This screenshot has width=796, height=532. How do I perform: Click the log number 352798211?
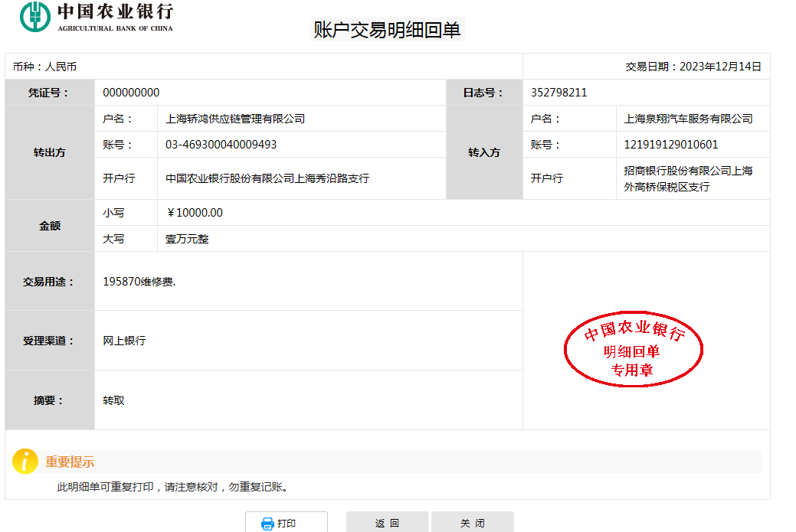[x=559, y=93]
